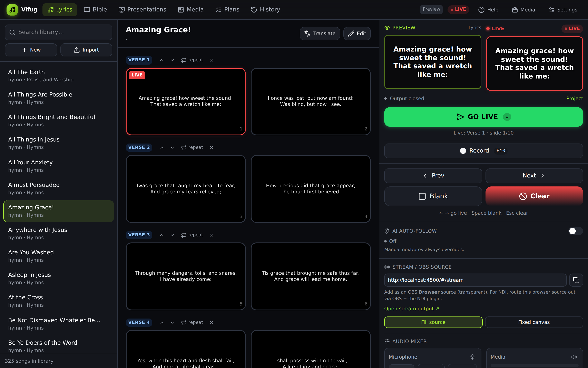The width and height of the screenshot is (588, 368).
Task: Move Verse 3 down with chevron
Action: pos(172,235)
